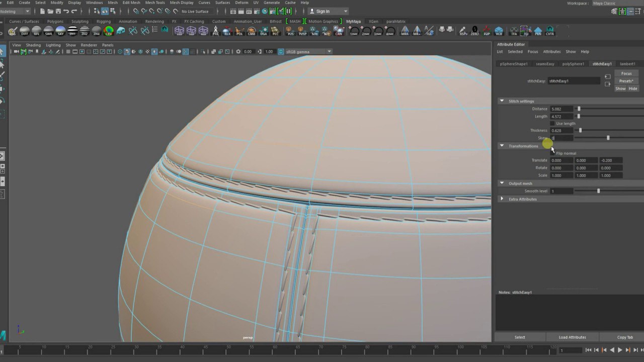Open the Maya Classic workspace dropdown
The height and width of the screenshot is (362, 644).
pyautogui.click(x=617, y=3)
